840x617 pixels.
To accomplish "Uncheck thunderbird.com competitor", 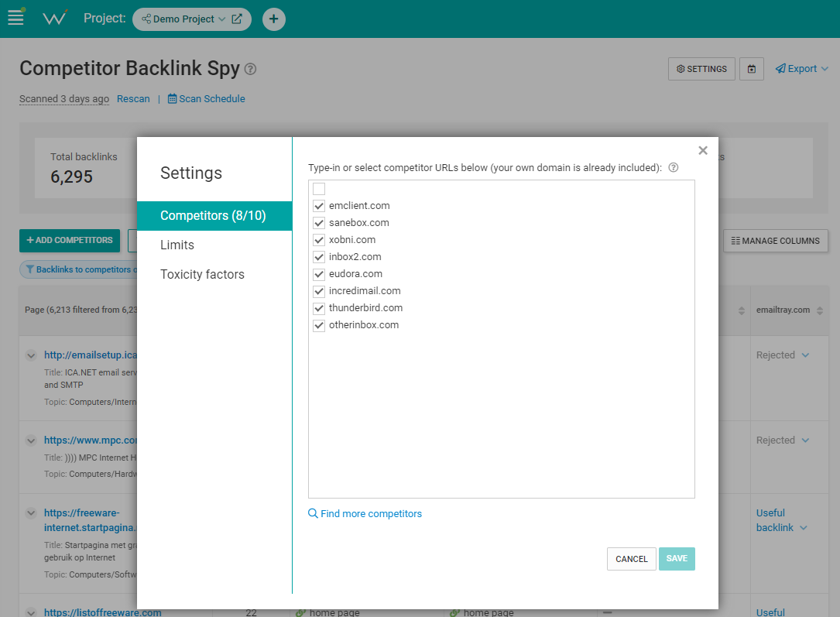I will point(319,308).
